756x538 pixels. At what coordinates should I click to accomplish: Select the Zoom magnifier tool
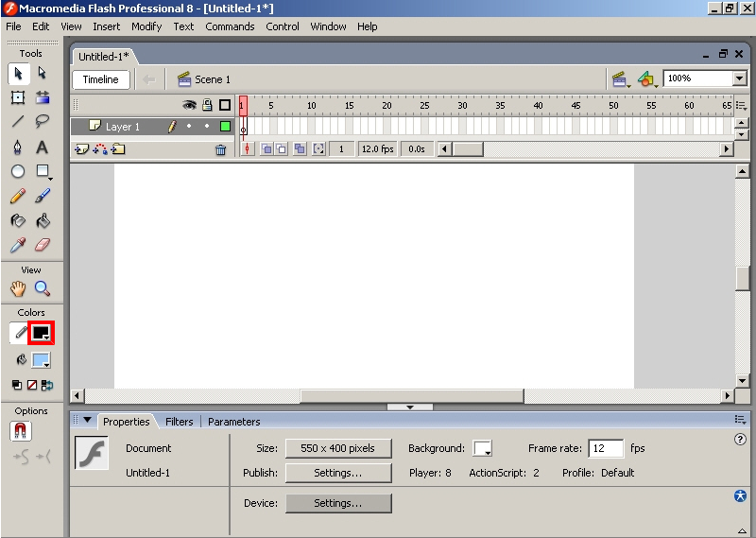tap(43, 289)
